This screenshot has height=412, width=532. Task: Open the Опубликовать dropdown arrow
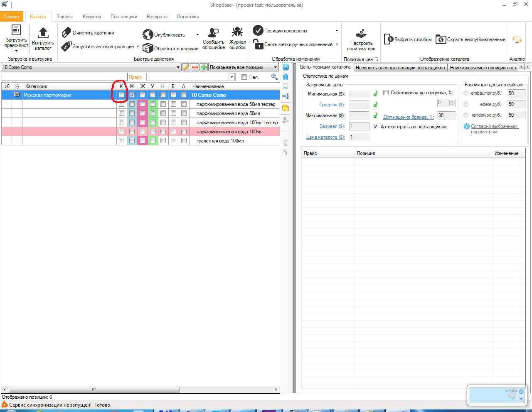[x=197, y=35]
